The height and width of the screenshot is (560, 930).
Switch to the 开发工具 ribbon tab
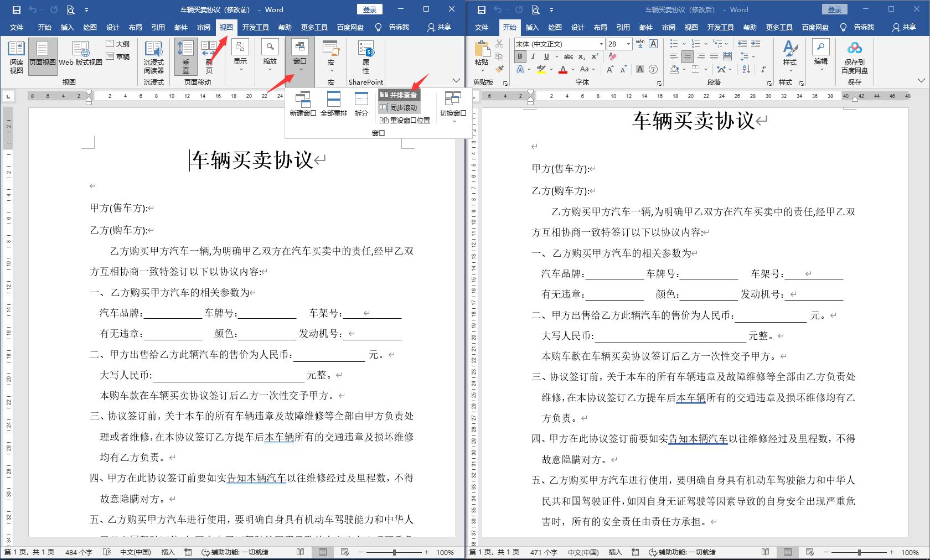[255, 27]
